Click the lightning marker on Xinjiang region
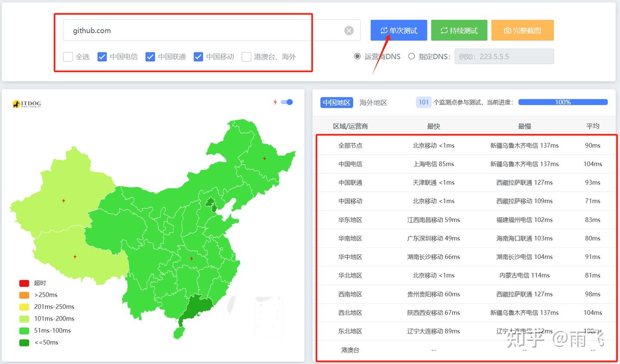The width and height of the screenshot is (620, 364). [63, 200]
